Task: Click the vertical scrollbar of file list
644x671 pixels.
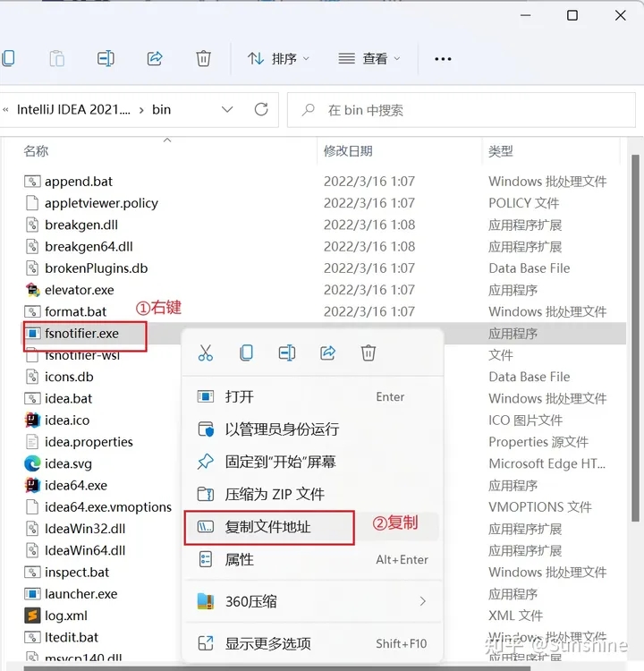Action: 635,338
